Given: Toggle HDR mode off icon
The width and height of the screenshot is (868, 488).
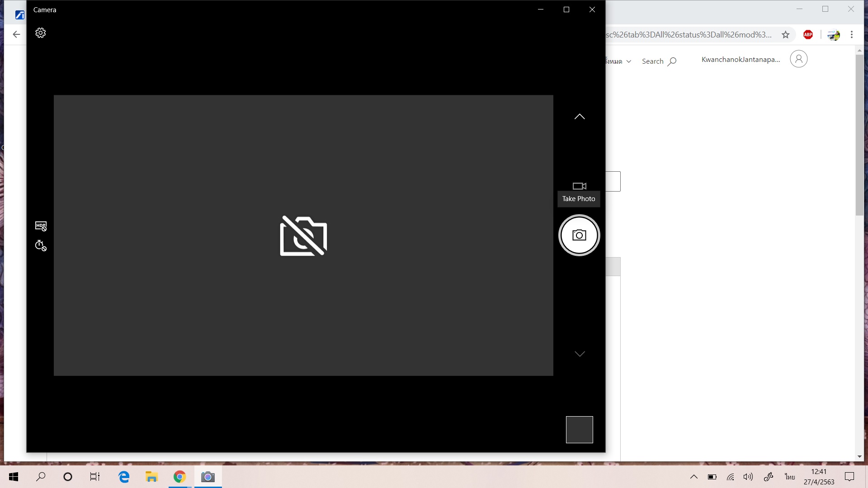Looking at the screenshot, I should tap(41, 226).
